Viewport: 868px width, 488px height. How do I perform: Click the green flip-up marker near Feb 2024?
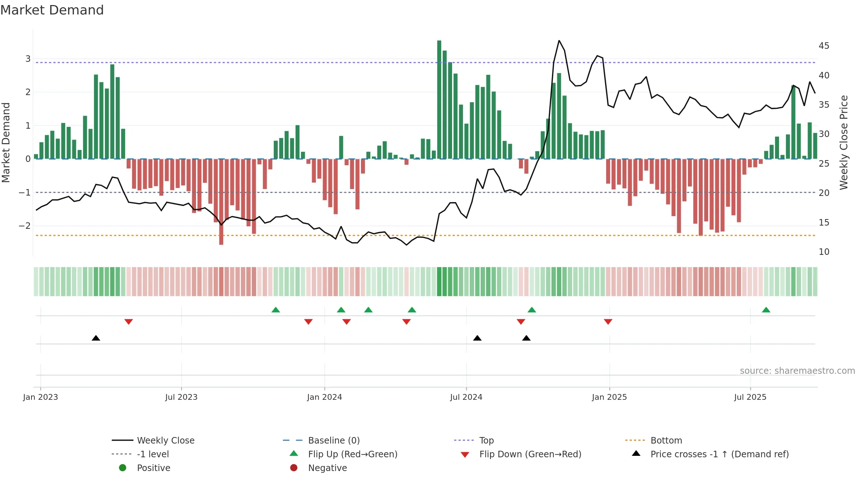[x=368, y=310]
